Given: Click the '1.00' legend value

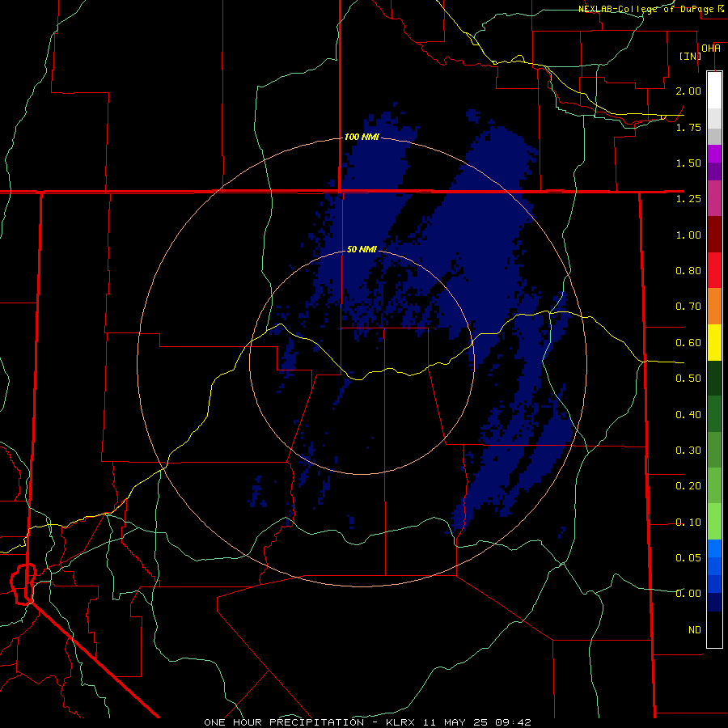Looking at the screenshot, I should pyautogui.click(x=688, y=235).
